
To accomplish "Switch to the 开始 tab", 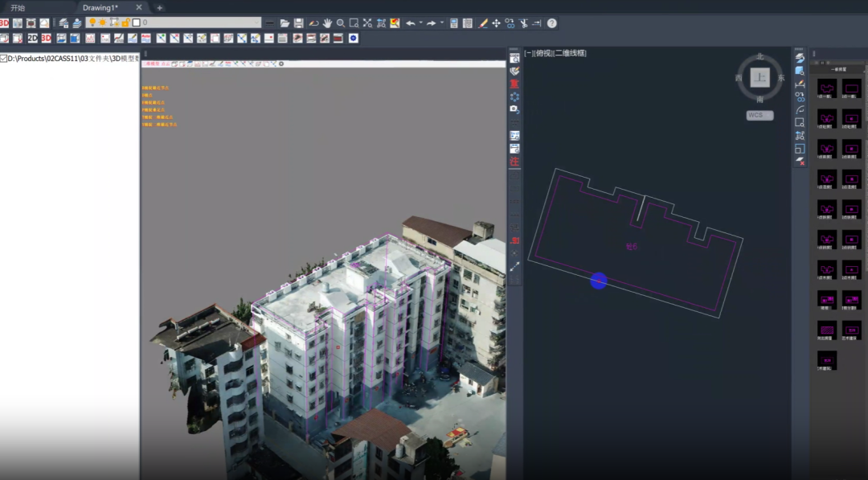I will pos(18,8).
